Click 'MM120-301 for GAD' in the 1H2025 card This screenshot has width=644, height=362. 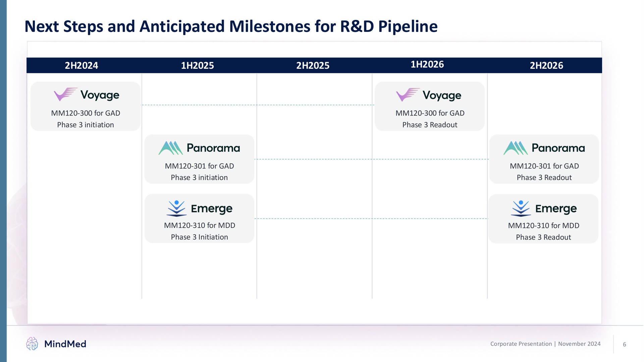pyautogui.click(x=199, y=166)
